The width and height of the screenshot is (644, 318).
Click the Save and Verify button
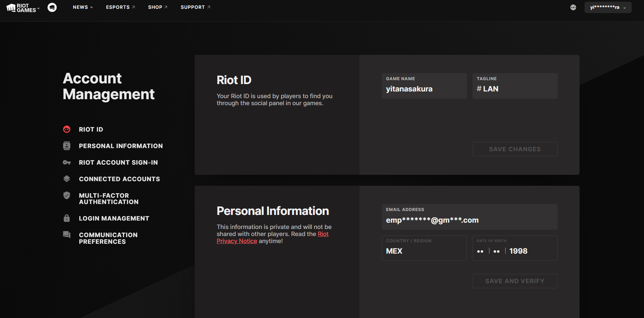point(515,281)
